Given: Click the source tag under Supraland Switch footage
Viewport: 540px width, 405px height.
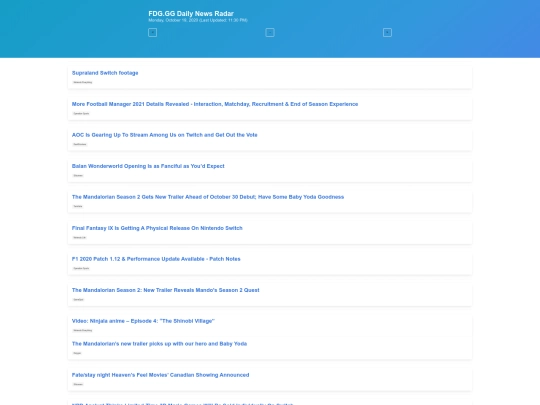Looking at the screenshot, I should [83, 82].
